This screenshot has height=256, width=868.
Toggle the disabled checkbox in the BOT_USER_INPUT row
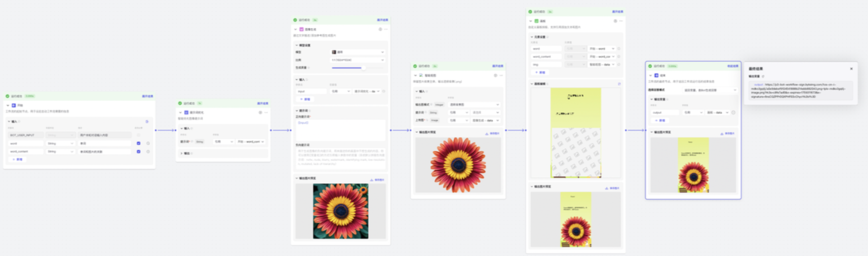[138, 135]
